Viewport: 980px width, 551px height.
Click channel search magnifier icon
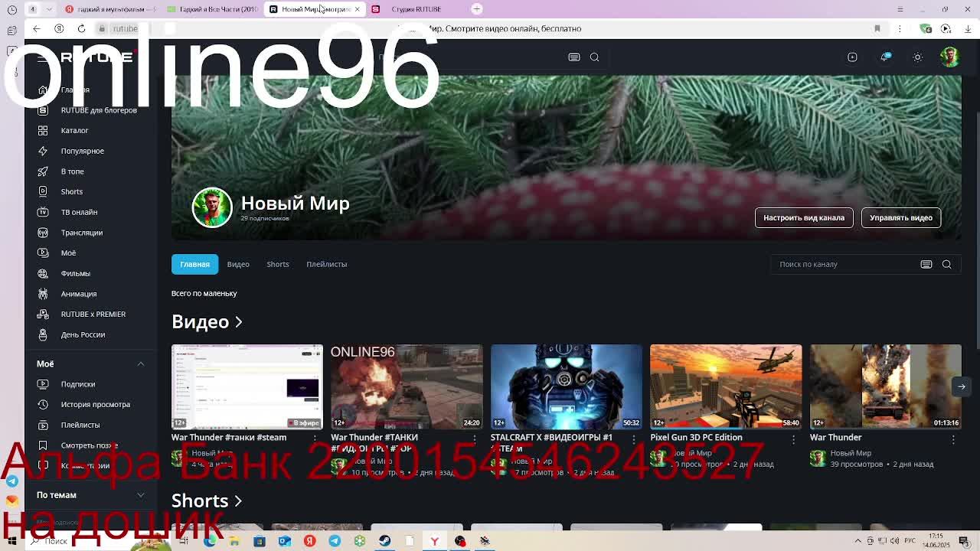[x=947, y=264]
